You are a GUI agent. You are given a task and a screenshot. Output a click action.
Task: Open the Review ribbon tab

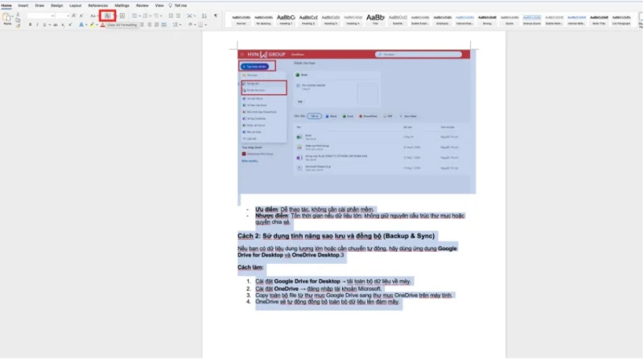[142, 6]
